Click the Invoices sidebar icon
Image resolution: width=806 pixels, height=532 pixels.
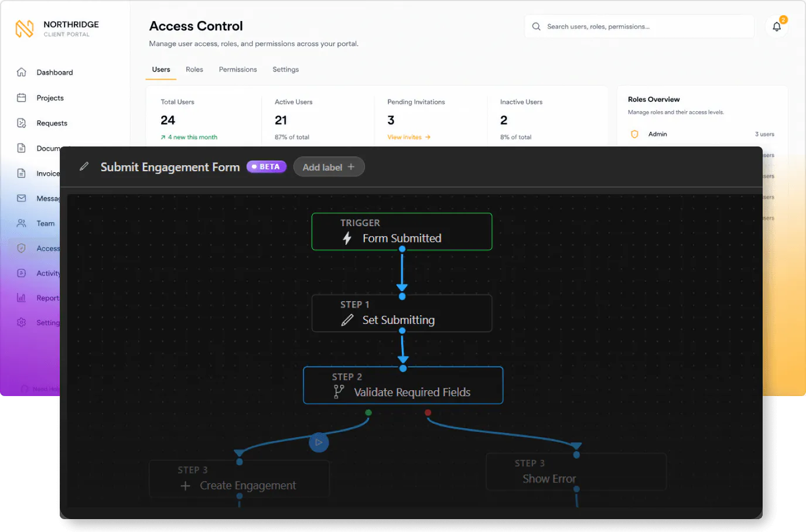coord(22,173)
